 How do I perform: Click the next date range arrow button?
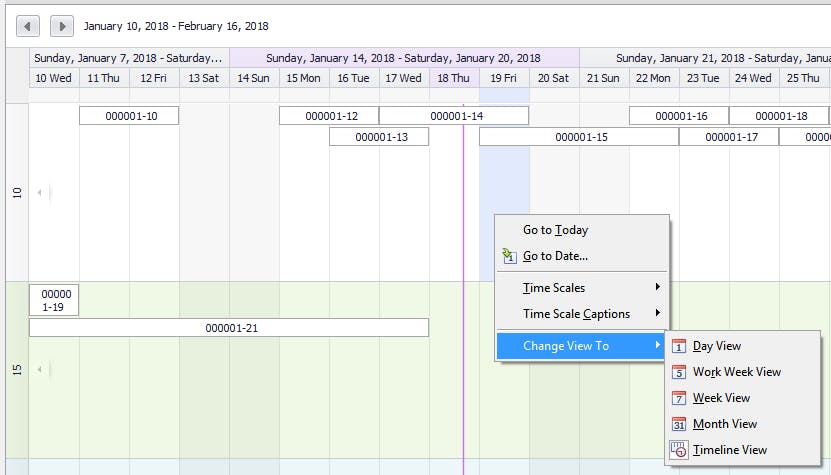(62, 26)
